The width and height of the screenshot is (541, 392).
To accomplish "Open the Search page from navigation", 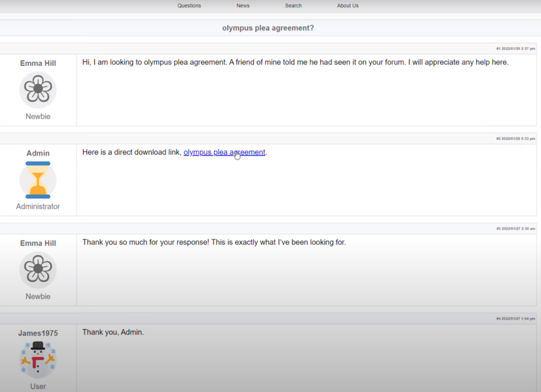I will [293, 6].
